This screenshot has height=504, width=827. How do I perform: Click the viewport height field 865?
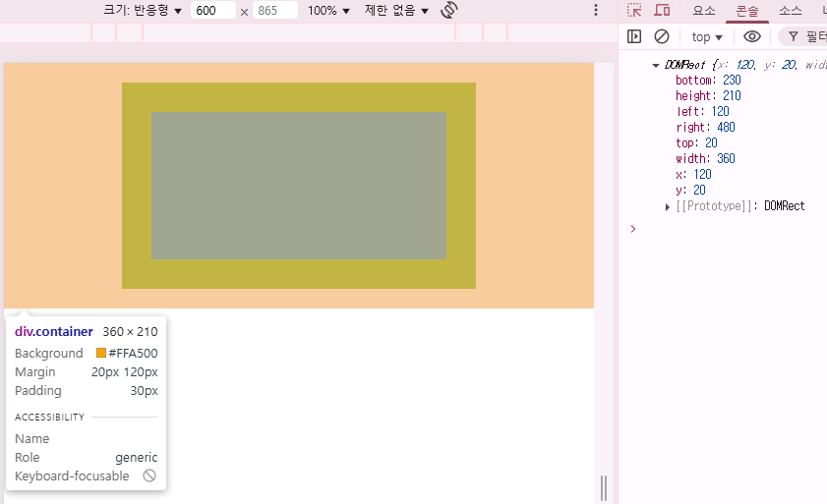274,11
